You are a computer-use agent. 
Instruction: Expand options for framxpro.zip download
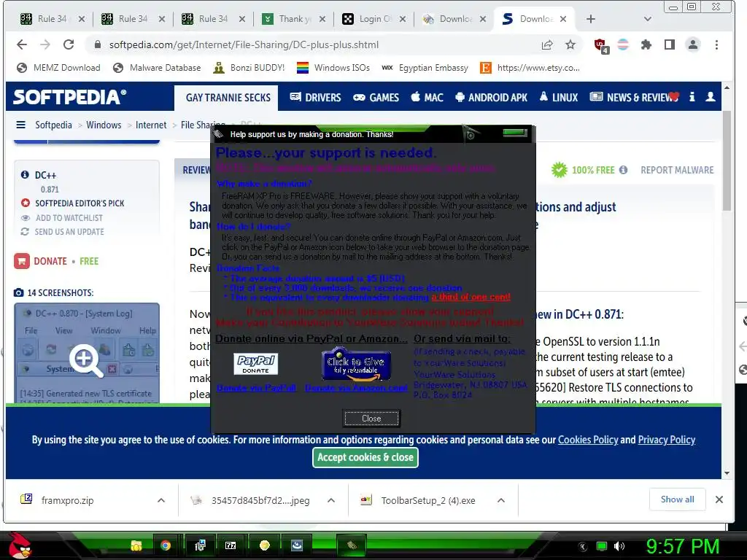(x=161, y=500)
